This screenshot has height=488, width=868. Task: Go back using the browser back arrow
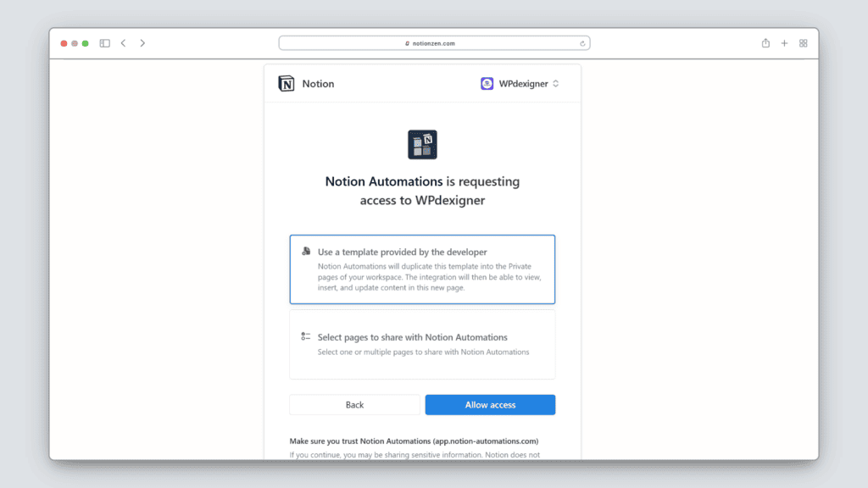(x=123, y=43)
